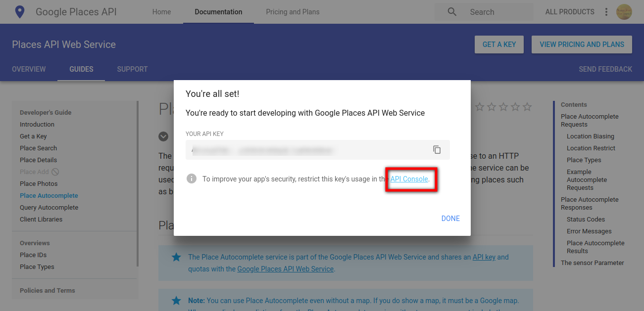Jump to Place Autocomplete Responses in Contents

pos(590,204)
